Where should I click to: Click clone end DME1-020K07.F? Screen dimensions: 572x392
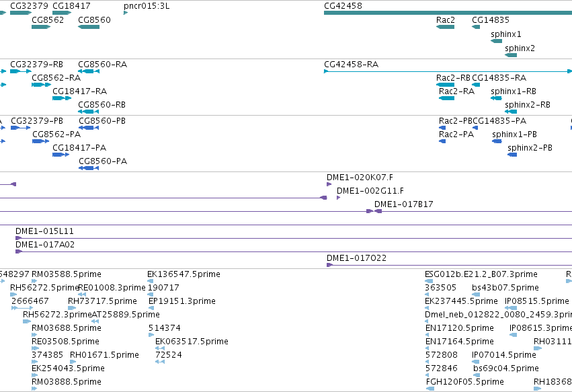[x=329, y=184]
